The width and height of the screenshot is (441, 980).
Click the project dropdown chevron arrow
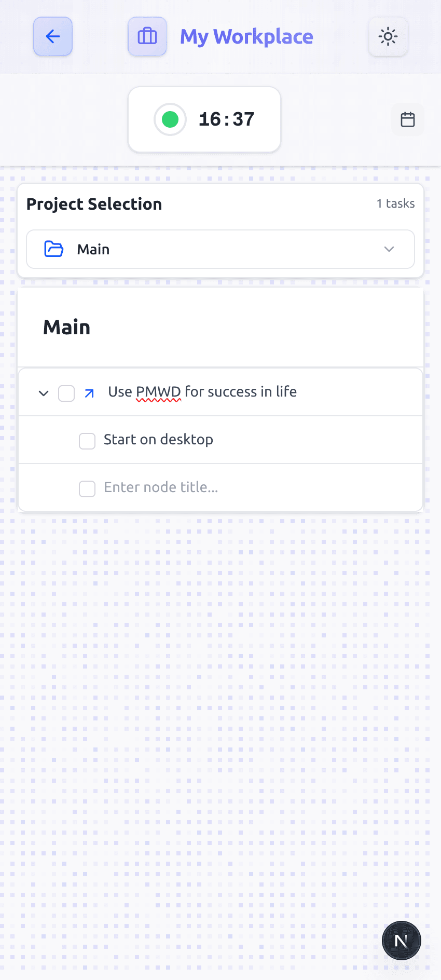[389, 249]
